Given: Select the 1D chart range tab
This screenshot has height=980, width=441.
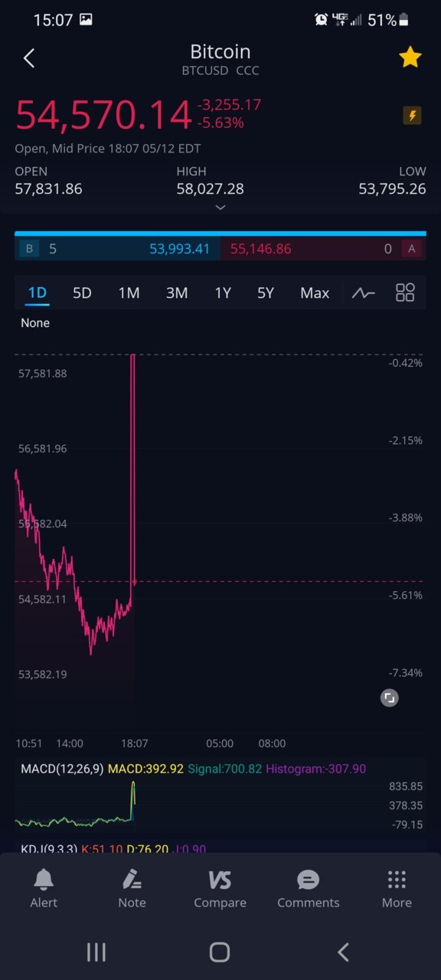Looking at the screenshot, I should 37,292.
